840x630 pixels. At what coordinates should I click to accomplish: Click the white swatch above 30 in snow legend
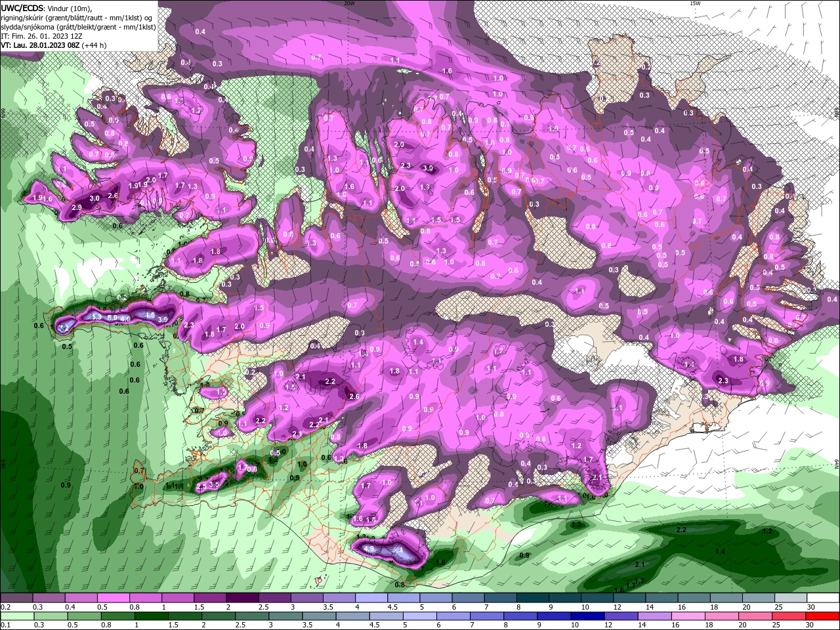(824, 598)
